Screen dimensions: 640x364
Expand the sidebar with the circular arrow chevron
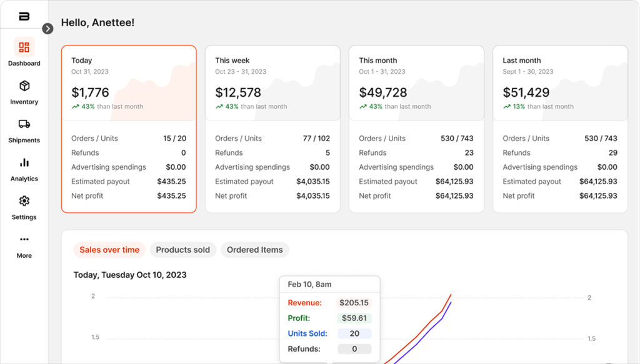(x=48, y=28)
